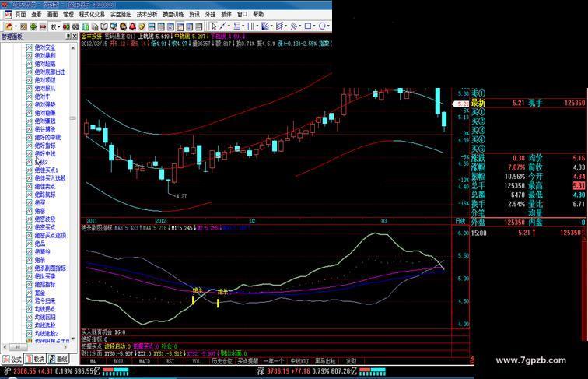Select the parallel vertical lines tool
This screenshot has width=588, height=379.
[251, 26]
